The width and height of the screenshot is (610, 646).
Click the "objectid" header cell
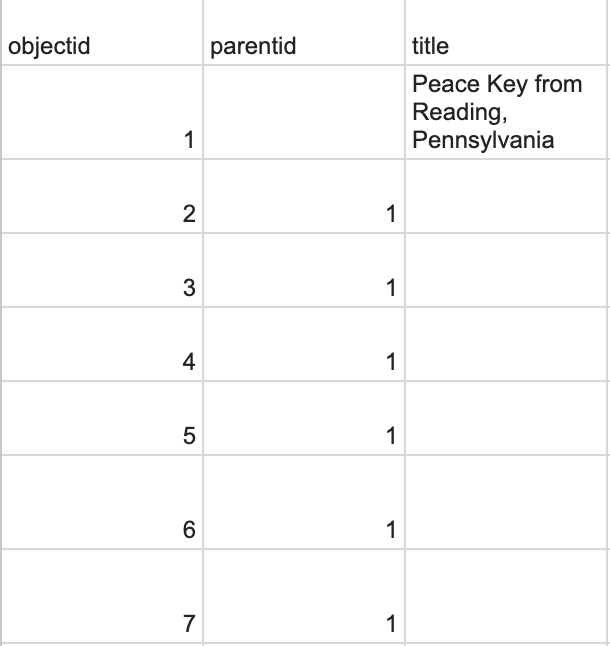100,47
